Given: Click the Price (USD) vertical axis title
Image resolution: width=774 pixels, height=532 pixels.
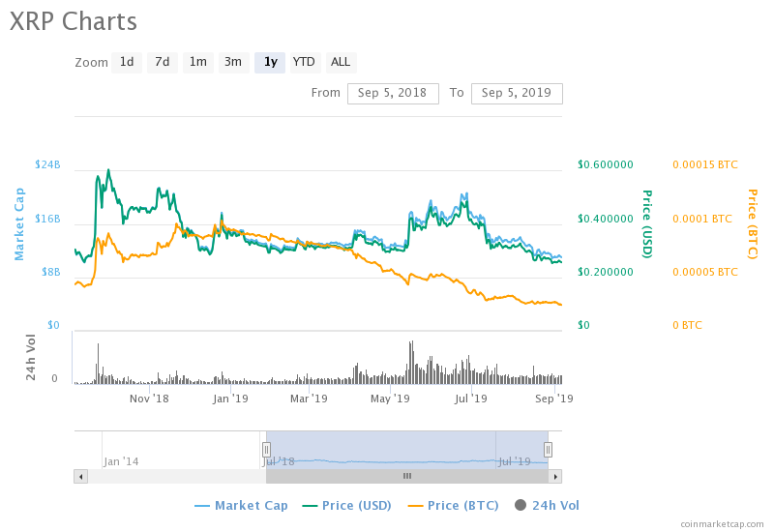Looking at the screenshot, I should pyautogui.click(x=647, y=224).
